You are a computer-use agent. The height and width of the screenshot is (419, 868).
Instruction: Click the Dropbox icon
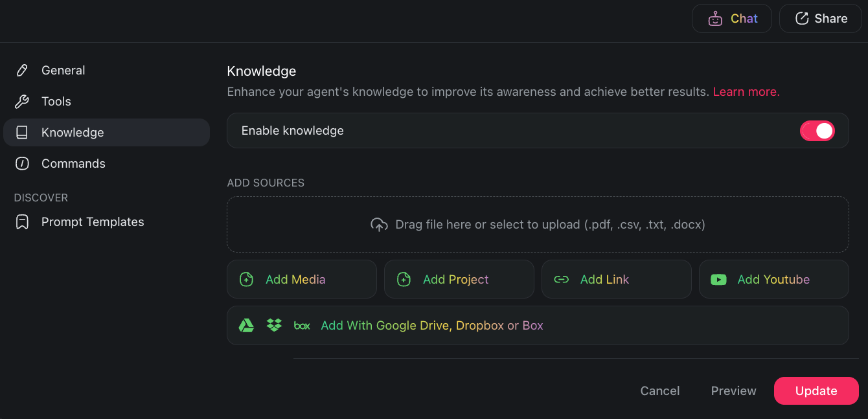[x=274, y=325]
